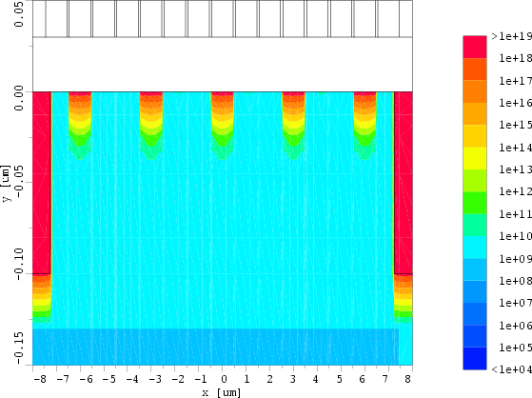The image size is (532, 398).
Task: Pick legend band between 1e+09 and 1e+08
Action: tap(475, 269)
